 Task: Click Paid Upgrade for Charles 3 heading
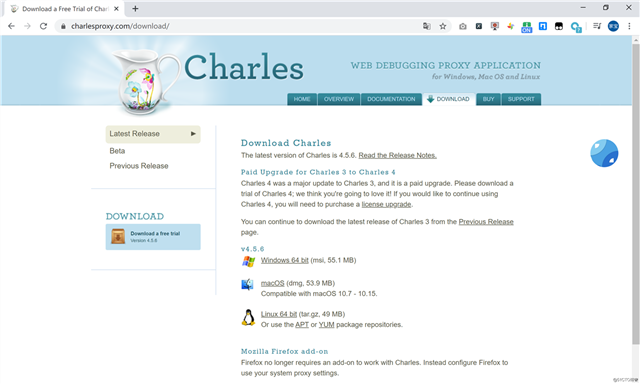pyautogui.click(x=318, y=172)
